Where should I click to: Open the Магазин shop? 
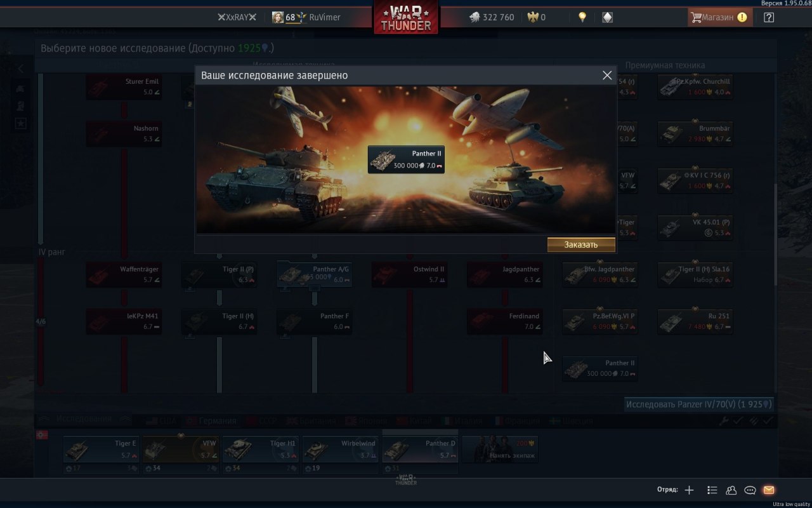coord(721,17)
